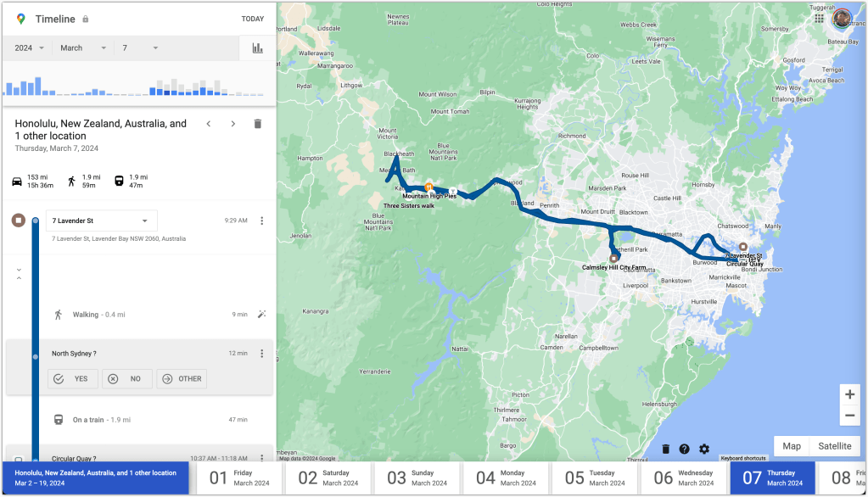Open the Timeline settings gear
The height and width of the screenshot is (497, 868).
(x=704, y=449)
